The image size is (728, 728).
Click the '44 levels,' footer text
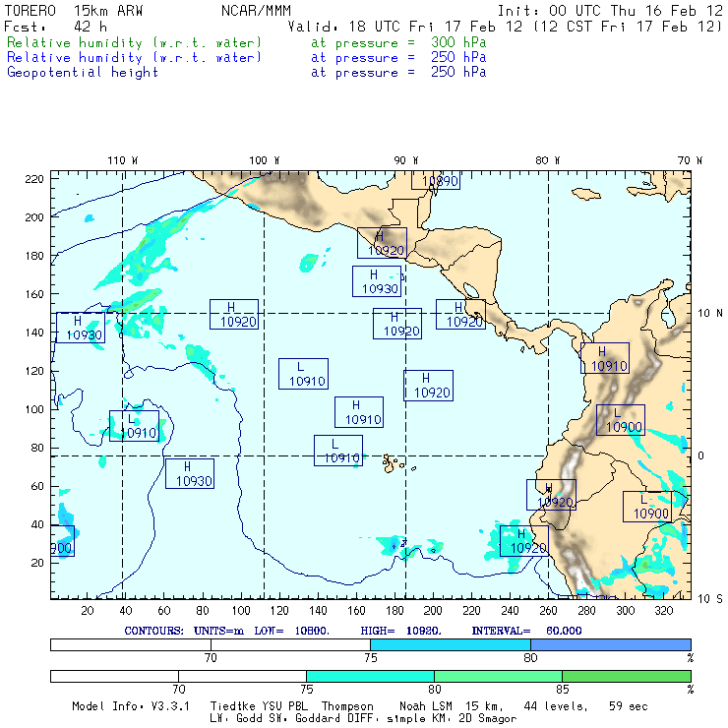[x=555, y=706]
